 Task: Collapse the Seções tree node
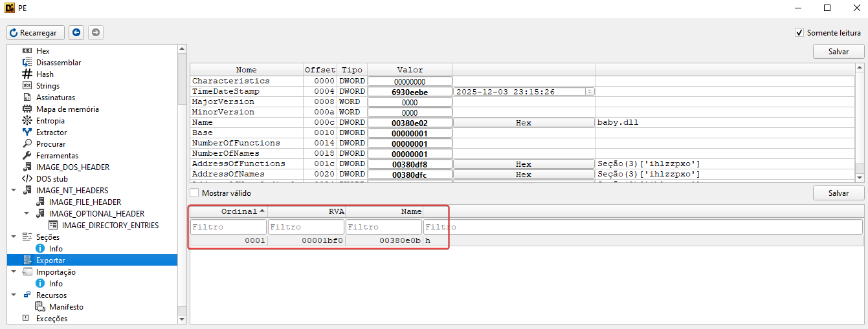coord(14,237)
